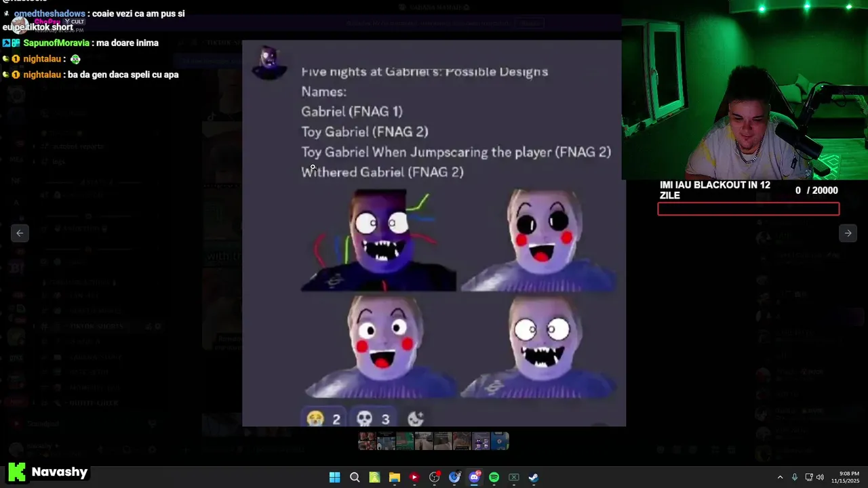
Task: Select the reddish collage thumbnail at strip start
Action: 367,441
